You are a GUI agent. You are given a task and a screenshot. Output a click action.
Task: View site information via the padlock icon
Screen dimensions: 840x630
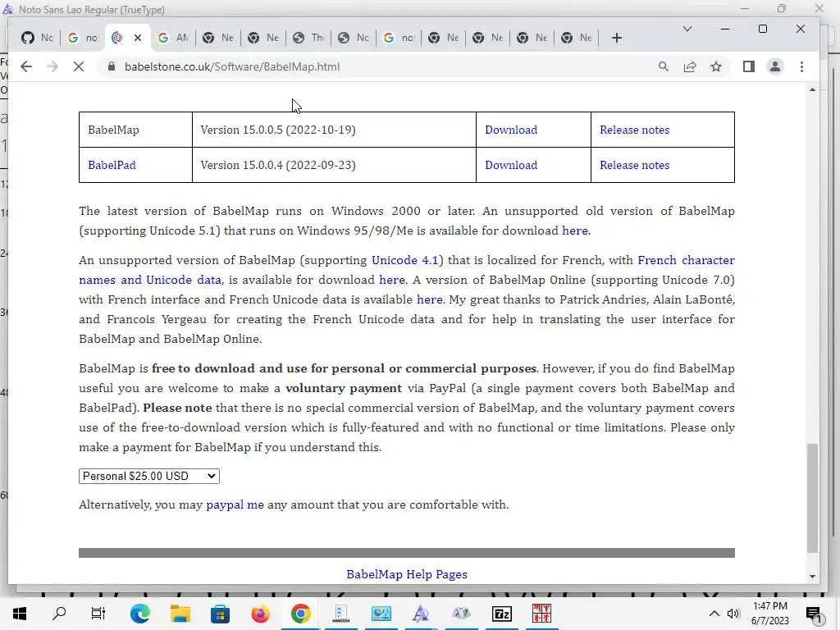(x=112, y=66)
